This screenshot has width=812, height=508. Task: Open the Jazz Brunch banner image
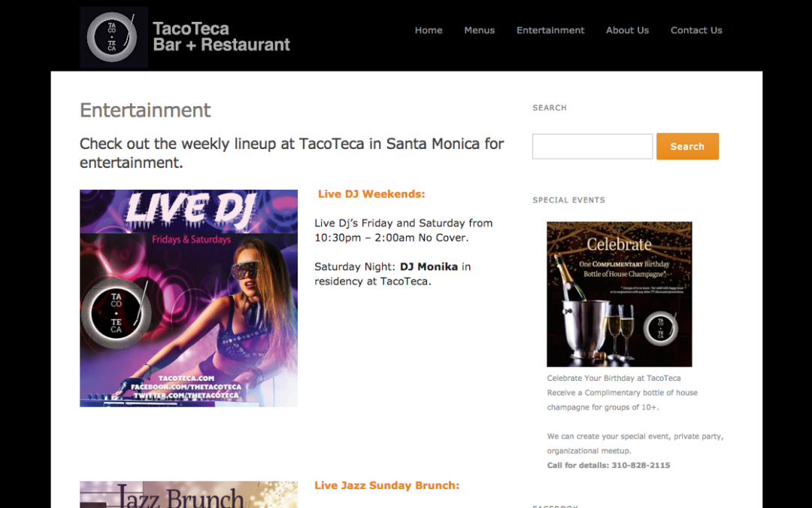click(189, 494)
